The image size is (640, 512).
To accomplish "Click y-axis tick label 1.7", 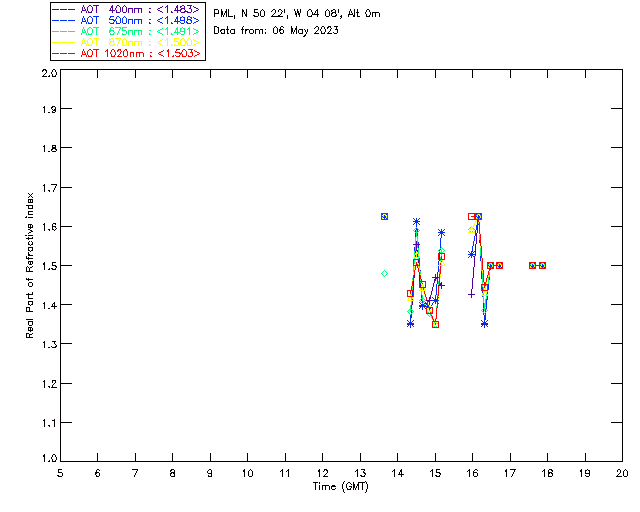I will 49,188.
